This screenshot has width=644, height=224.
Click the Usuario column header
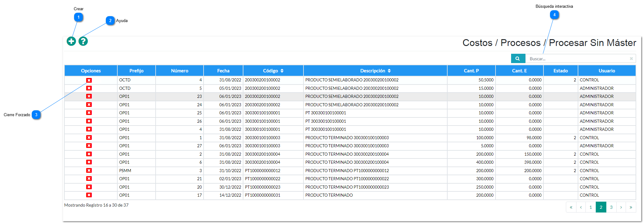(x=607, y=71)
